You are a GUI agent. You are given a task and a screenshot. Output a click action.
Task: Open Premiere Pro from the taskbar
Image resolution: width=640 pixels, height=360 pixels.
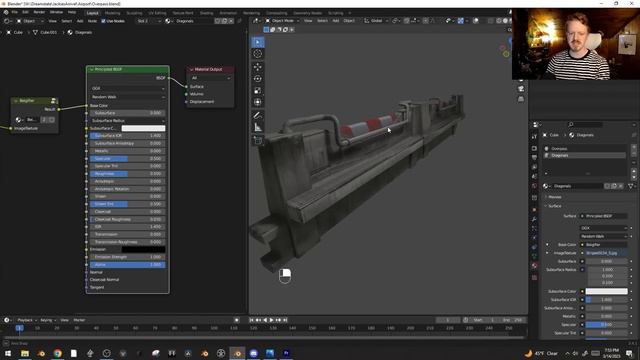(x=286, y=353)
